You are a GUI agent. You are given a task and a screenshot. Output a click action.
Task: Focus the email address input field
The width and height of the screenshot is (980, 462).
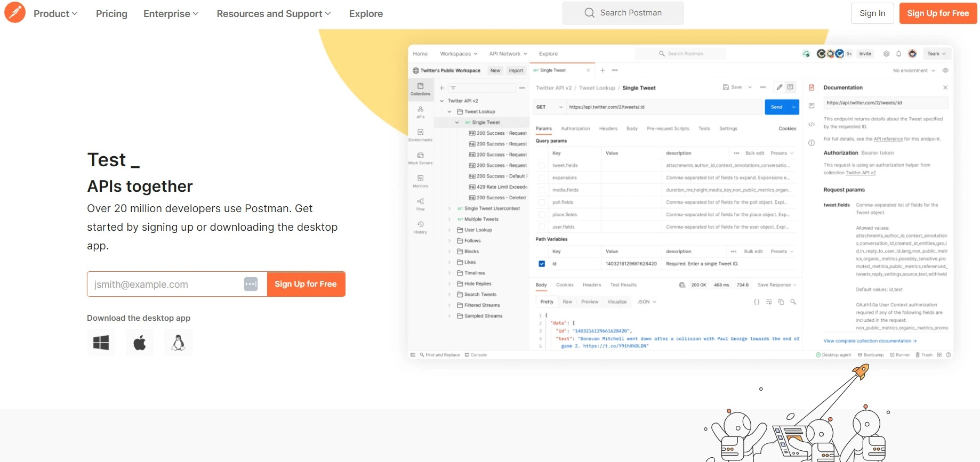coord(165,285)
